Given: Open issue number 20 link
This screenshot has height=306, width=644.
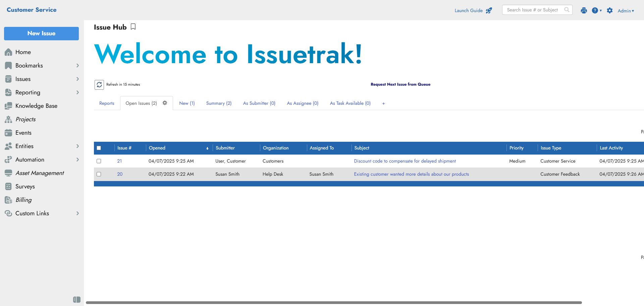Looking at the screenshot, I should point(120,174).
